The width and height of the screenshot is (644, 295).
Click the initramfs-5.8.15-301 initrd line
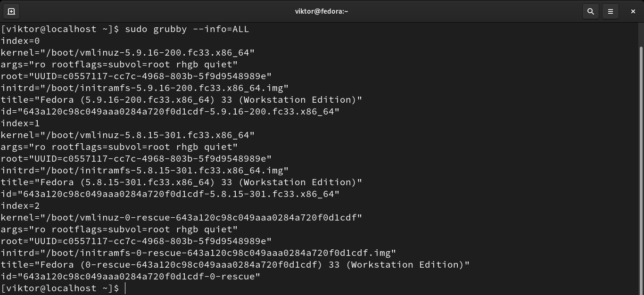click(144, 171)
